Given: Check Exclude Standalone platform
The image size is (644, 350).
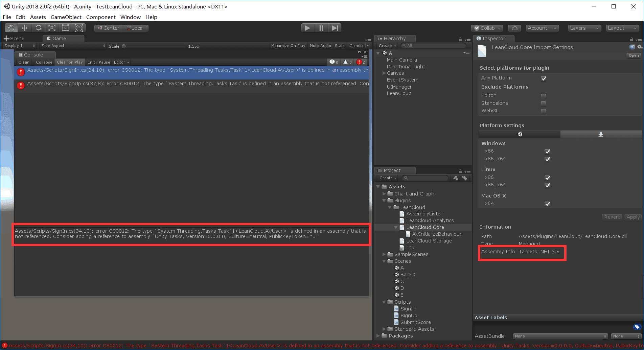Looking at the screenshot, I should (543, 103).
